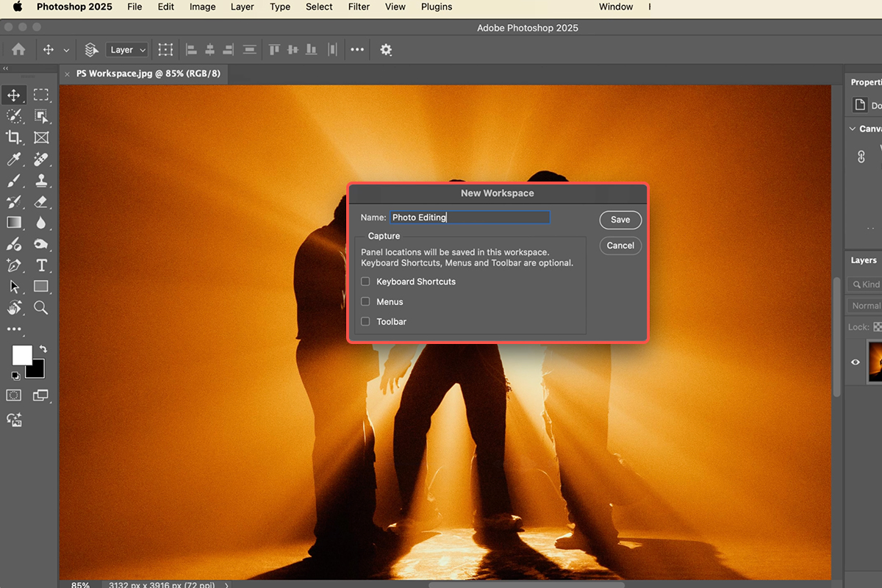Swap foreground and background colors
The image size is (882, 588).
pyautogui.click(x=43, y=349)
